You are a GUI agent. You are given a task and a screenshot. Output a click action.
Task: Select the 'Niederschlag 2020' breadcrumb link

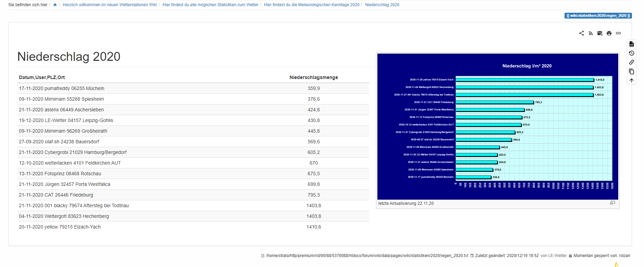[382, 5]
